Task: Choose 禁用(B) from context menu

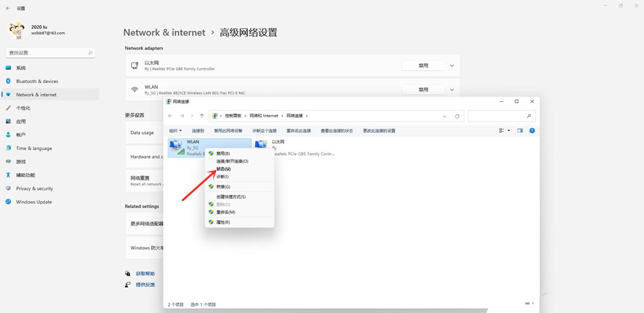Action: [x=240, y=153]
